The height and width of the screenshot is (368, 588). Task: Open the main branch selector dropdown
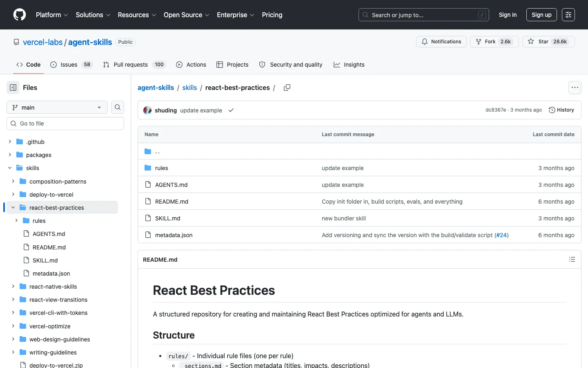click(57, 107)
